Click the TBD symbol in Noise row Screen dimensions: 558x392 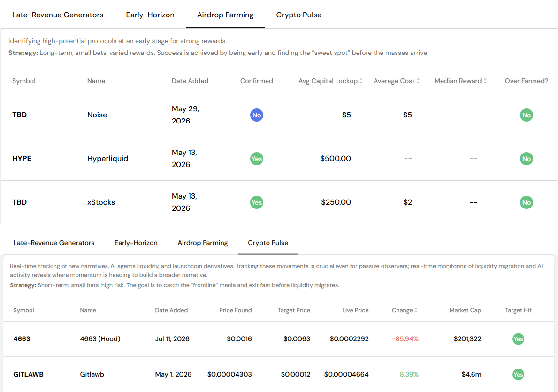pos(20,115)
